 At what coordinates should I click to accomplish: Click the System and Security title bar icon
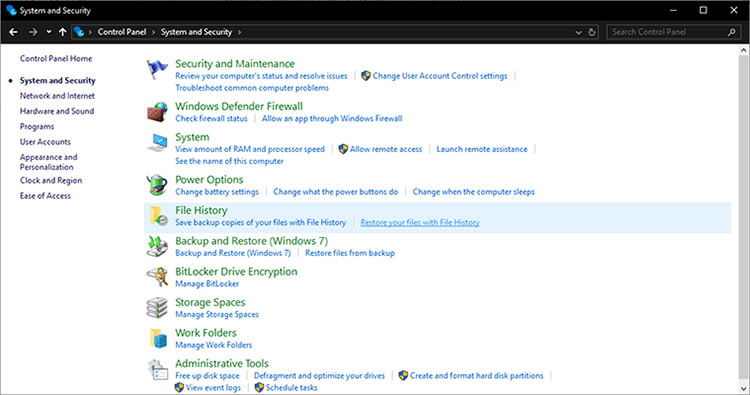pyautogui.click(x=11, y=10)
